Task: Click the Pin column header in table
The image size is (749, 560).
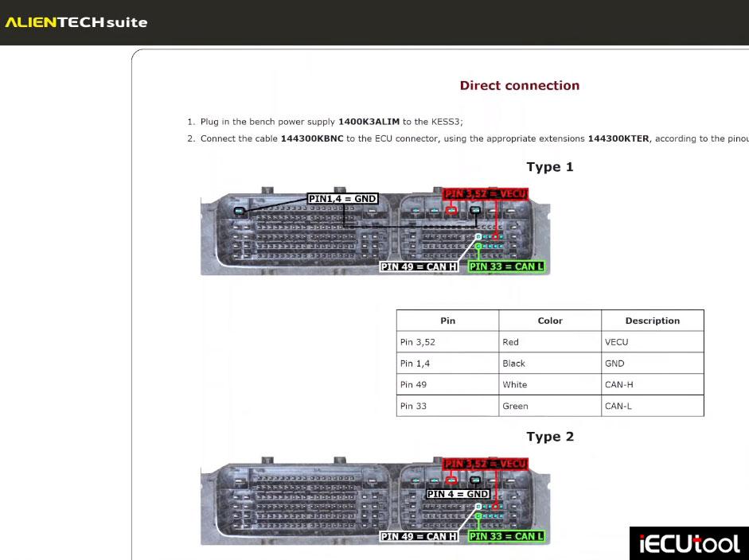Action: point(447,321)
